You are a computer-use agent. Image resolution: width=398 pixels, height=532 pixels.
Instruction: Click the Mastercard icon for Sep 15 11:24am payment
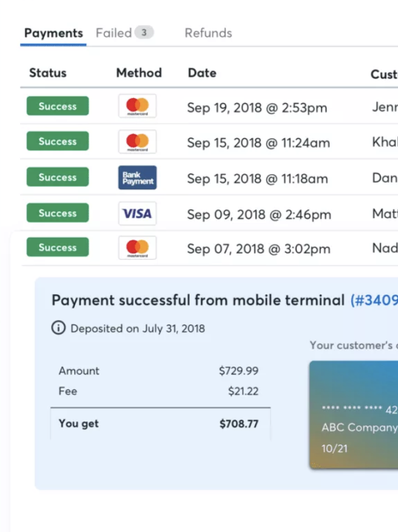(137, 141)
